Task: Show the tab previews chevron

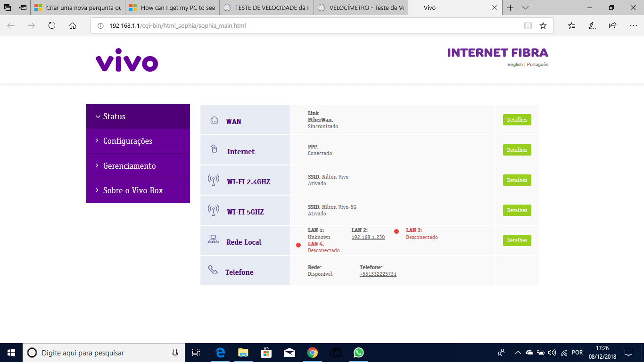Action: pyautogui.click(x=526, y=8)
